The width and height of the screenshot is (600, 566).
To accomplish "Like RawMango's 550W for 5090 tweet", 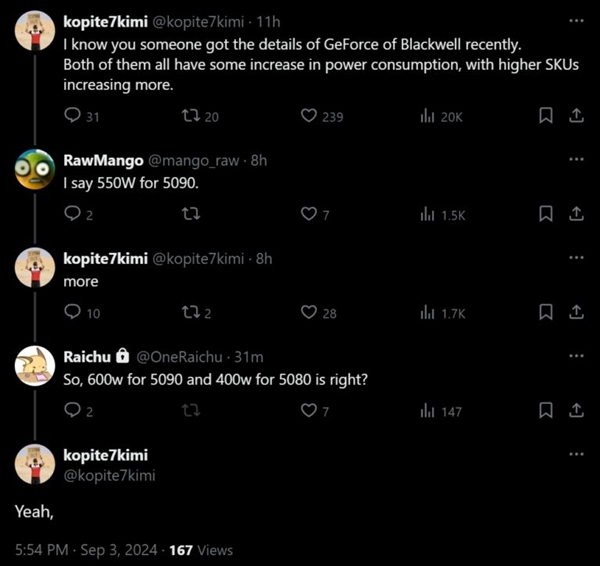I will pos(309,213).
